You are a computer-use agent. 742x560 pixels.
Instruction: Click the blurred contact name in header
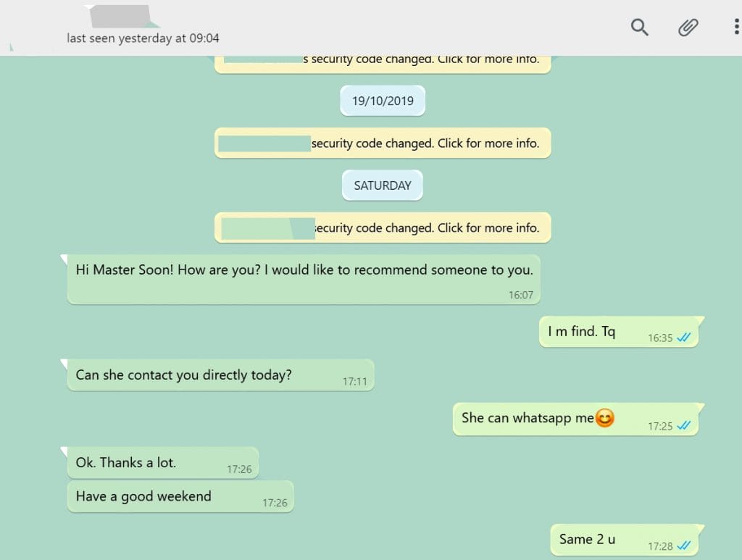(x=122, y=16)
